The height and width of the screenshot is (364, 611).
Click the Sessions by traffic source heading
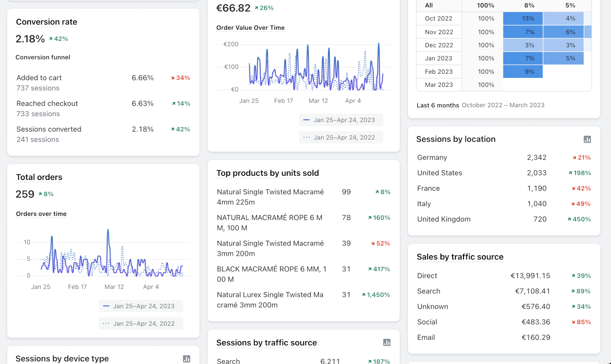(x=267, y=343)
